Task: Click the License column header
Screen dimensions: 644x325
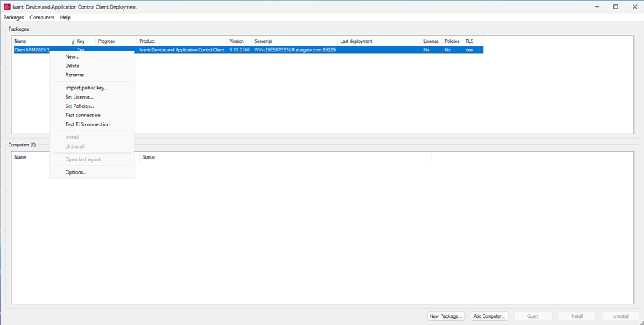Action: coord(431,41)
